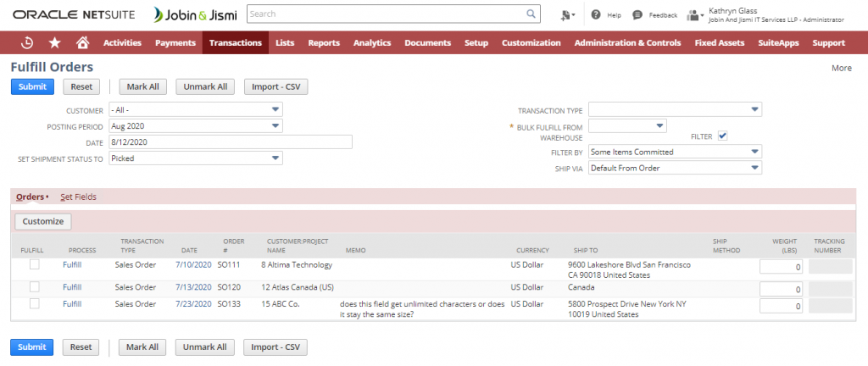Uncheck the Filter checkbox
The image size is (868, 366).
tap(722, 136)
